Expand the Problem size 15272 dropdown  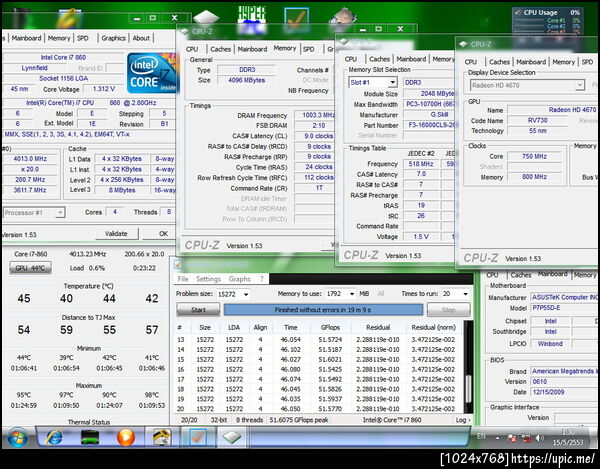pyautogui.click(x=246, y=294)
